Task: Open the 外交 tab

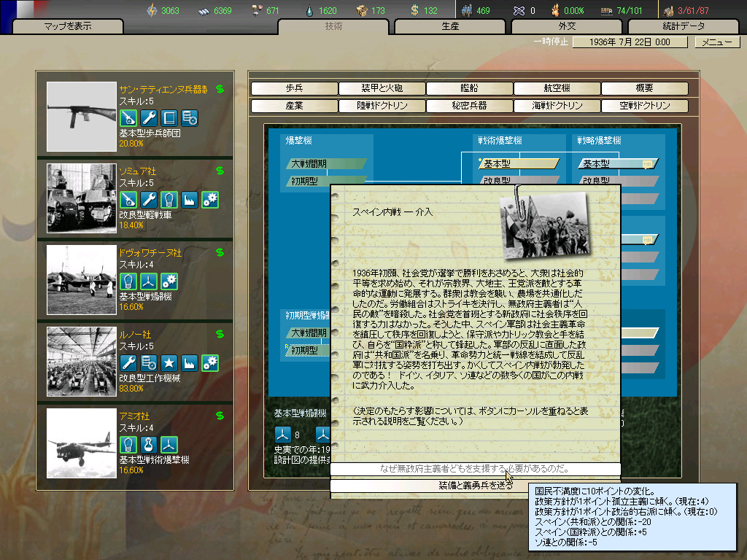Action: (x=567, y=26)
